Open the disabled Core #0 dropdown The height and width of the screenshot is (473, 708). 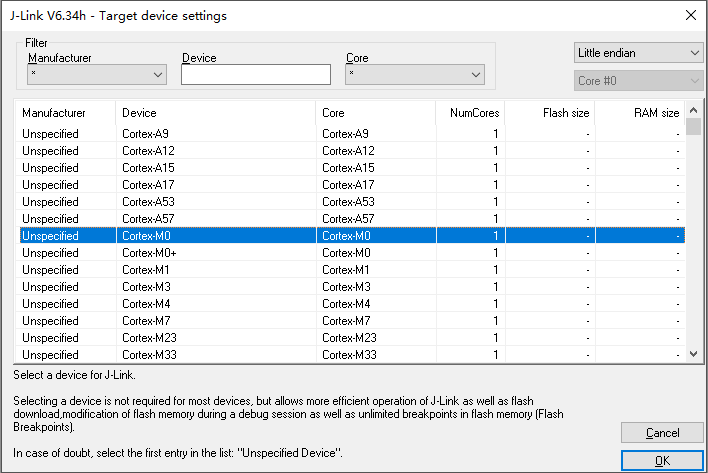click(638, 81)
